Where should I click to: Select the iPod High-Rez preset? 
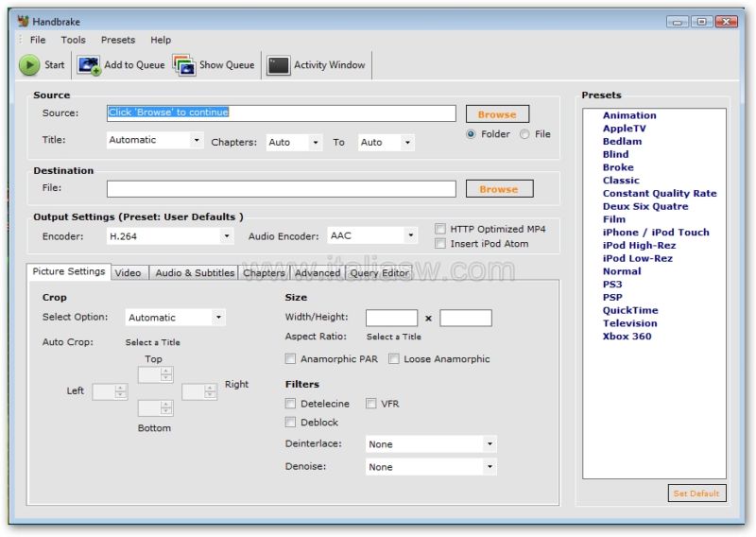640,246
